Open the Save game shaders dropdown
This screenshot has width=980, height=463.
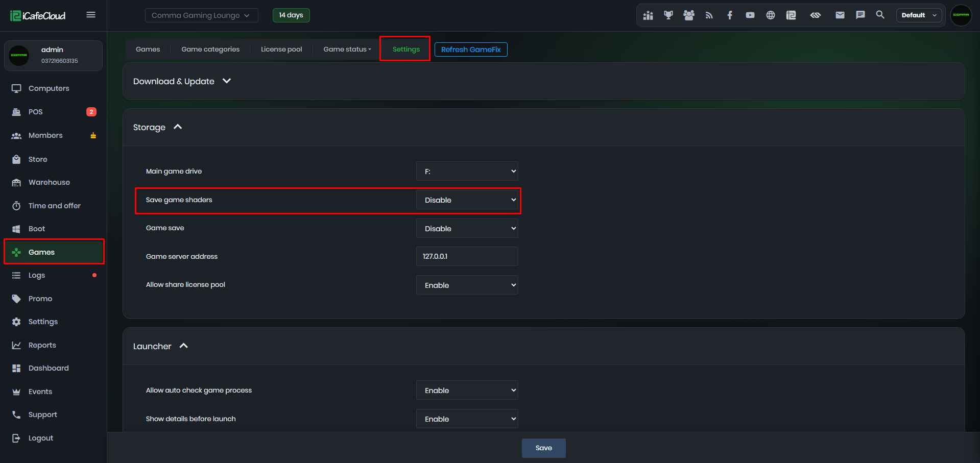click(467, 200)
